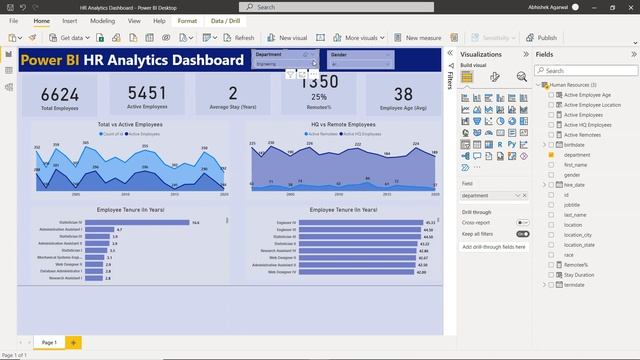This screenshot has height=360, width=640.
Task: Open Excel workbook data source icon
Action: click(100, 38)
